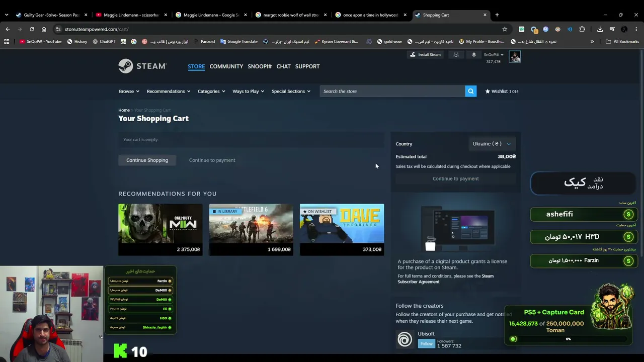This screenshot has width=644, height=362.
Task: Click Continue to payment beside Continue Shopping
Action: click(212, 160)
